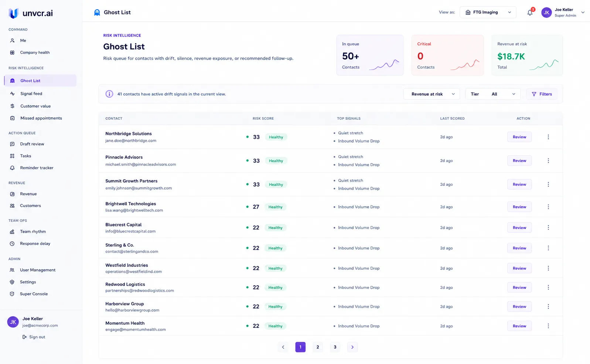Click the info icon beside drift signals message
Image resolution: width=590 pixels, height=364 pixels.
coord(109,94)
